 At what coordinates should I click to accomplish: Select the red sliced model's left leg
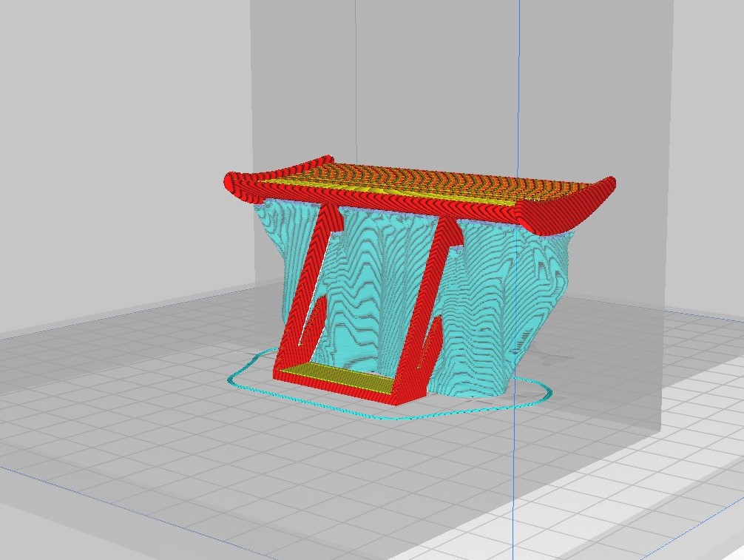(x=306, y=289)
